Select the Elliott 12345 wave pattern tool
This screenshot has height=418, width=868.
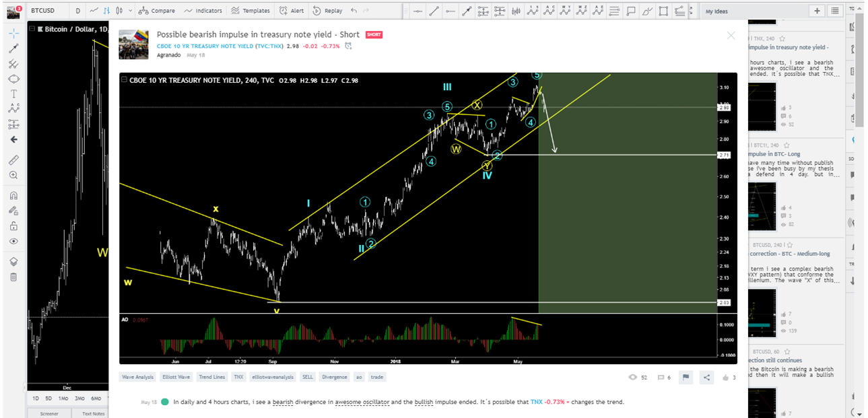533,11
